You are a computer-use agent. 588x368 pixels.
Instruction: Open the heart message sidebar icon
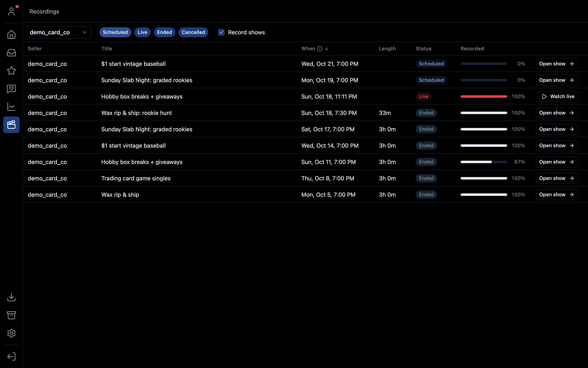tap(11, 89)
